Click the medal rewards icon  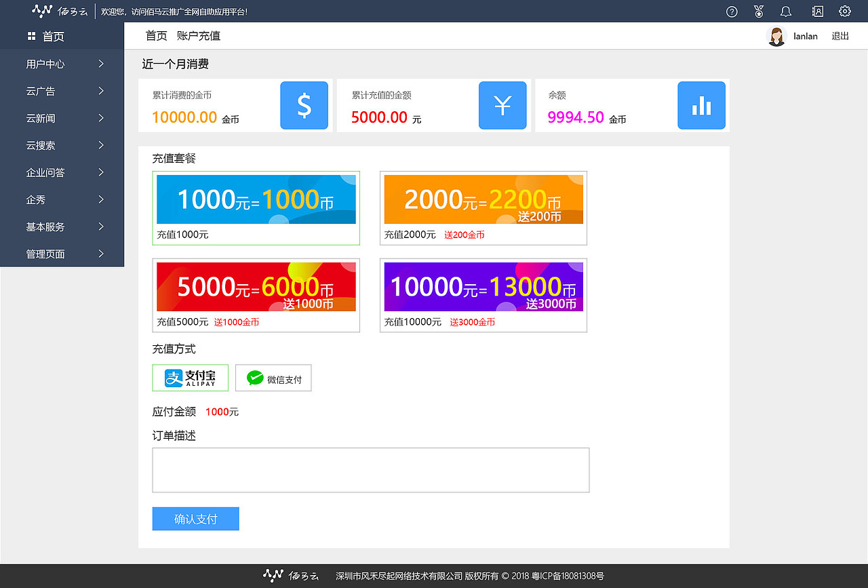758,11
